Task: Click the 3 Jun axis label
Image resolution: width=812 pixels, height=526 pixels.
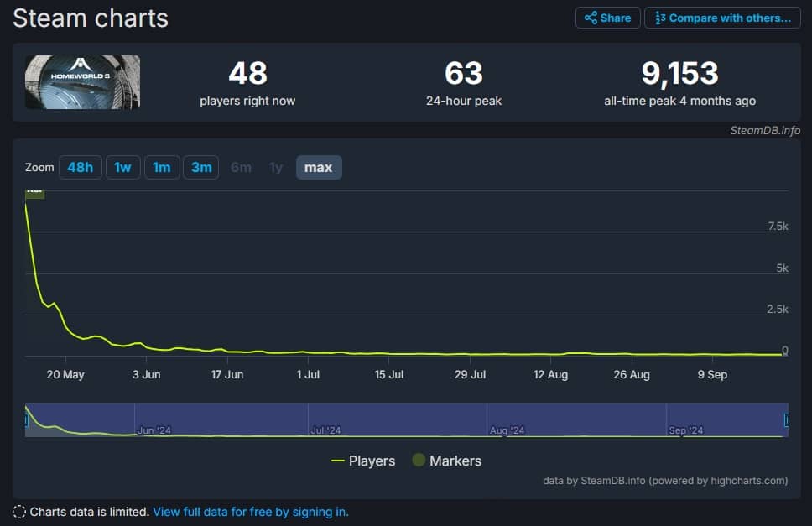Action: pyautogui.click(x=146, y=374)
